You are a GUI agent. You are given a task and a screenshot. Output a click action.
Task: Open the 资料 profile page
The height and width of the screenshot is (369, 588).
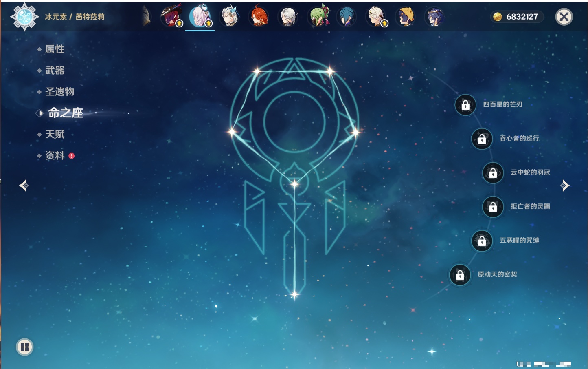coord(55,155)
